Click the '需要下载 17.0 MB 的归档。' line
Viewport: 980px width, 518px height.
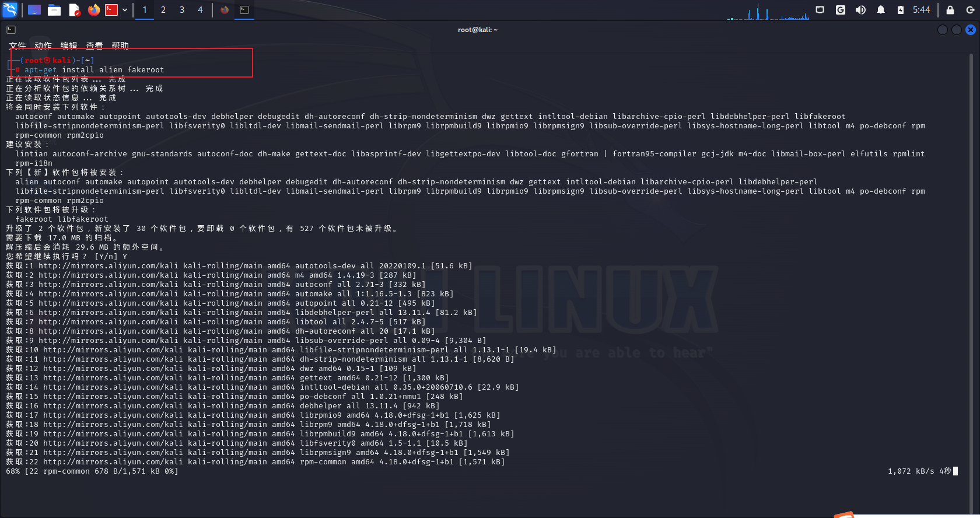tap(62, 238)
